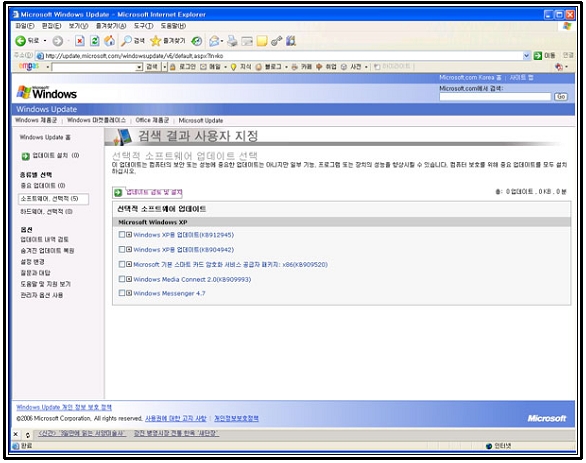Click the Windows Update home sidebar link
The width and height of the screenshot is (586, 463).
click(x=45, y=137)
